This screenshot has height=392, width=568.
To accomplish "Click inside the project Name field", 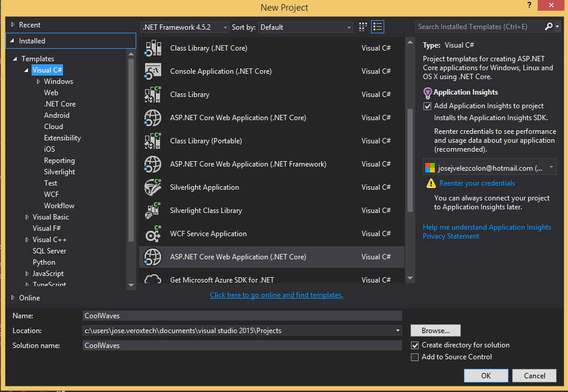I will pyautogui.click(x=238, y=315).
